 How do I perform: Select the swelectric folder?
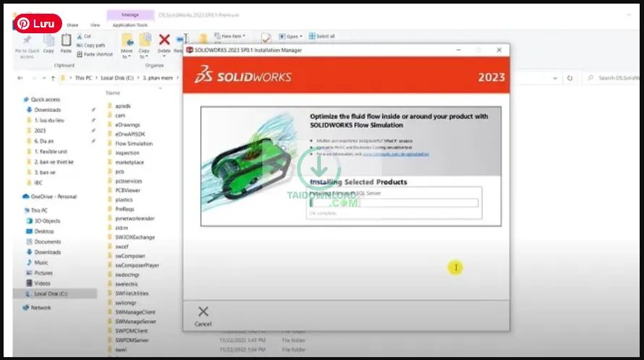[x=126, y=284]
